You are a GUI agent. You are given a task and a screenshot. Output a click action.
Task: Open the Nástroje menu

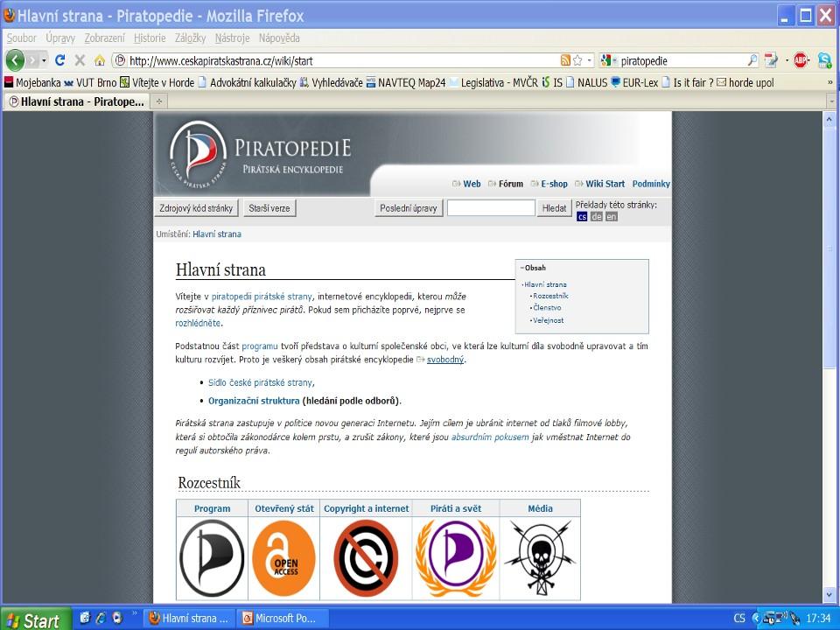click(x=232, y=38)
